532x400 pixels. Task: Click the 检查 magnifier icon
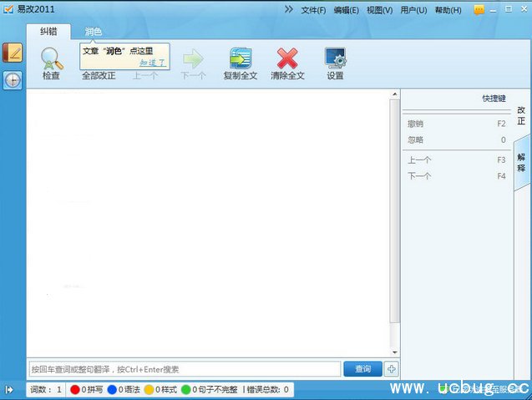[x=52, y=58]
